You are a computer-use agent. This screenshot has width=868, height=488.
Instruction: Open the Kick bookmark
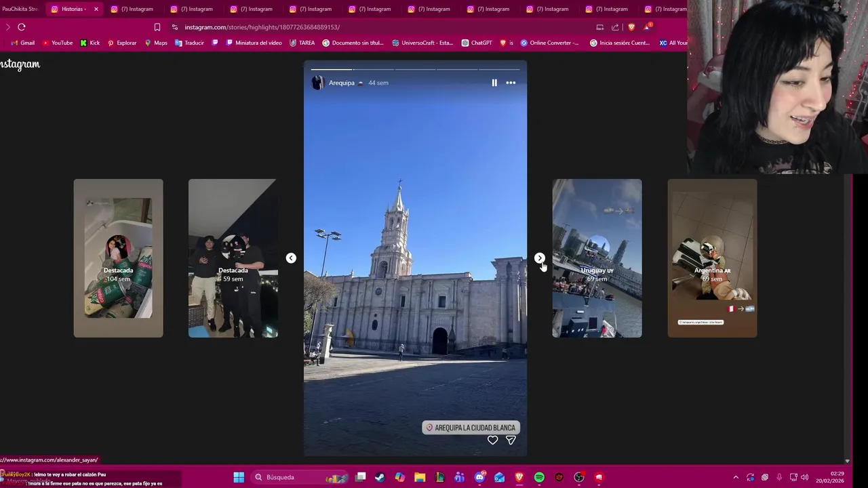(x=90, y=43)
